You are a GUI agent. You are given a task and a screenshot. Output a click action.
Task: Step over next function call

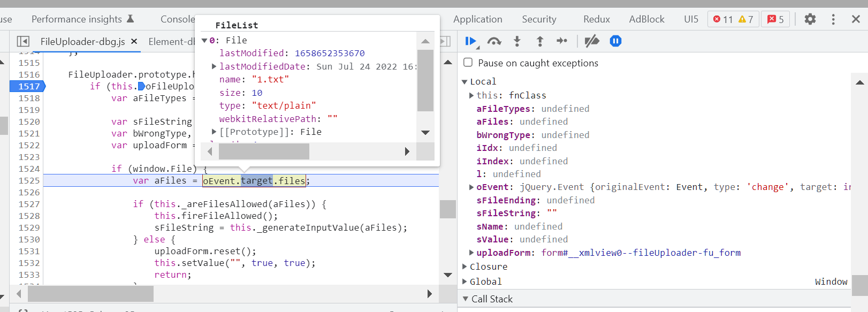point(494,41)
